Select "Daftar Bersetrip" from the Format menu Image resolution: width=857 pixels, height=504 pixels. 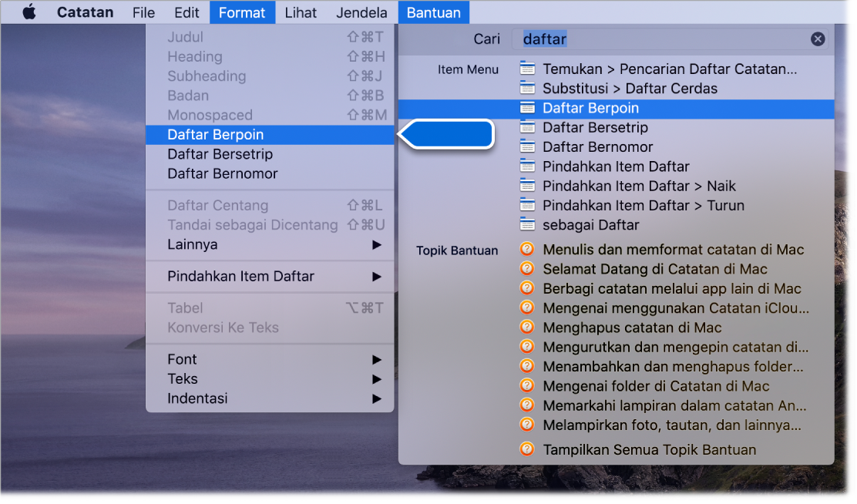pyautogui.click(x=220, y=153)
